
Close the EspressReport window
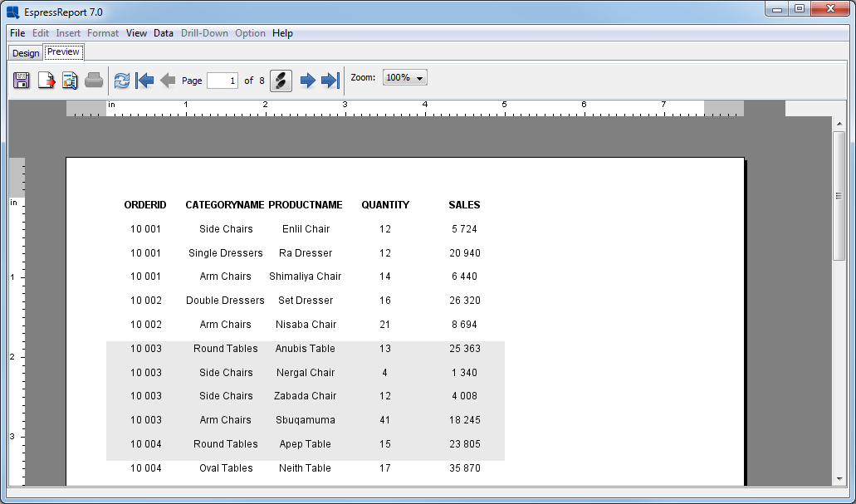(831, 9)
